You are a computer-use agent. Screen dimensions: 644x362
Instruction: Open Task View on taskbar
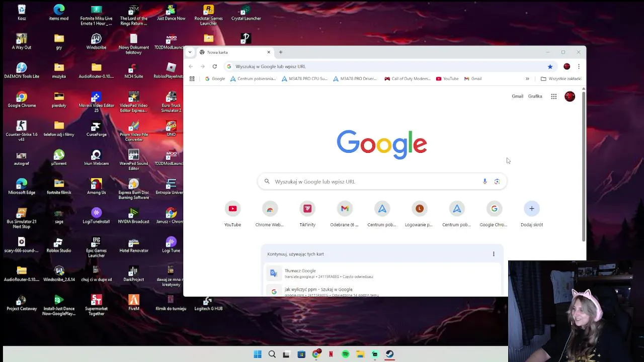pos(287,354)
